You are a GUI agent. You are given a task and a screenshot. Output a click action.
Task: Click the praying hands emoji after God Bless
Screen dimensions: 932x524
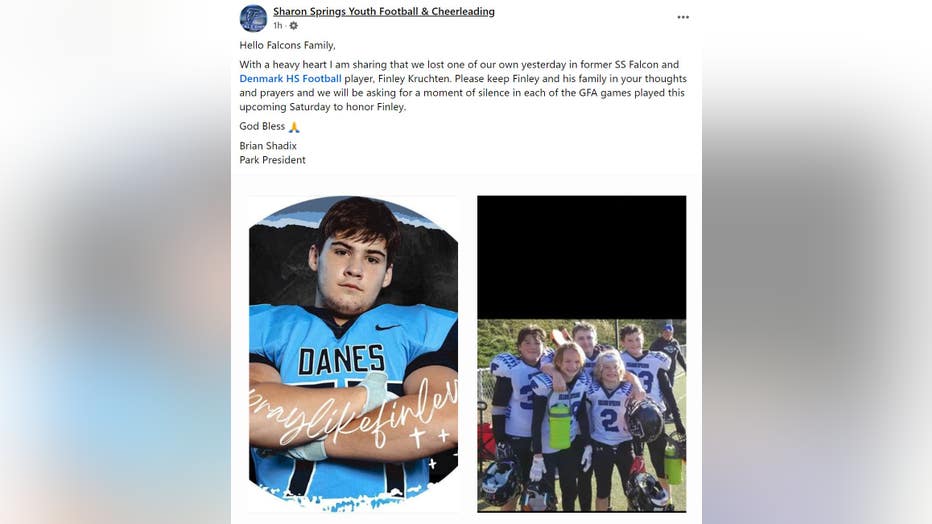coord(294,127)
